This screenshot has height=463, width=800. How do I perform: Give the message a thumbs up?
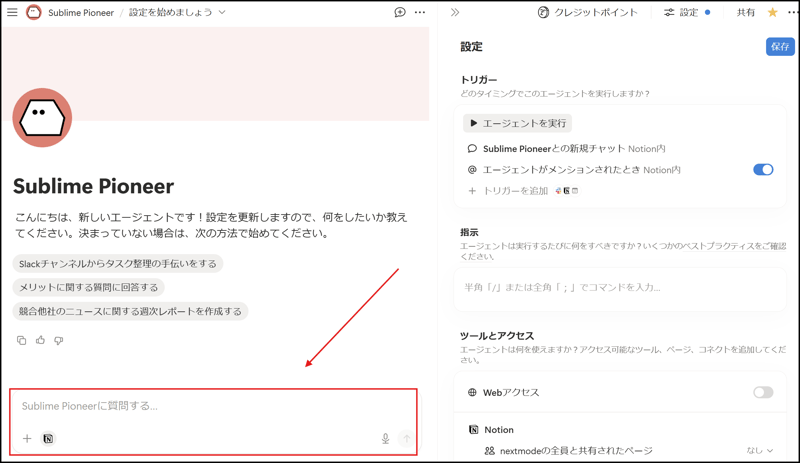[x=40, y=340]
